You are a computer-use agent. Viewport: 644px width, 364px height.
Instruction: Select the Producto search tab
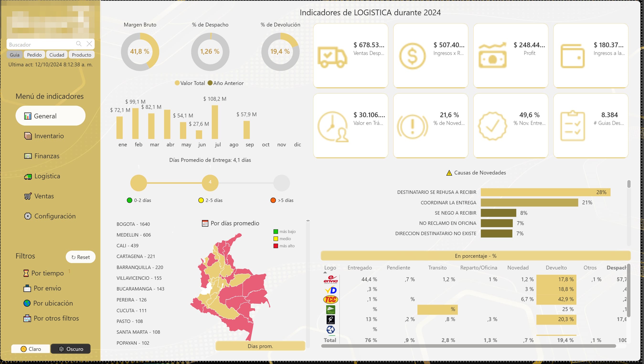point(81,55)
